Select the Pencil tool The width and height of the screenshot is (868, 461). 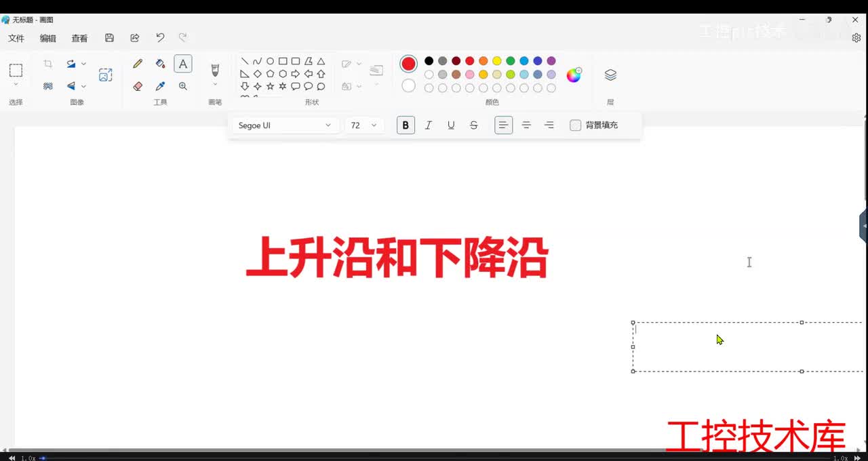point(138,64)
